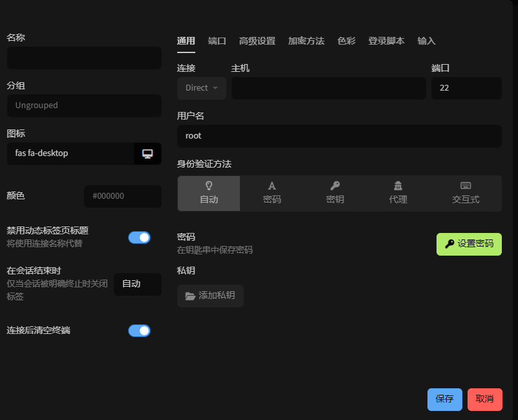Open the 高级设置 tab

point(257,41)
